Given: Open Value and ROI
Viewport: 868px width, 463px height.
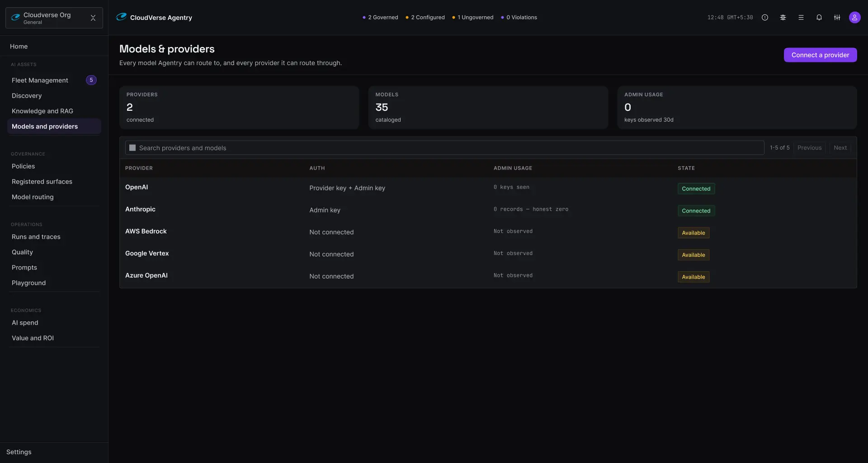Looking at the screenshot, I should [x=33, y=338].
